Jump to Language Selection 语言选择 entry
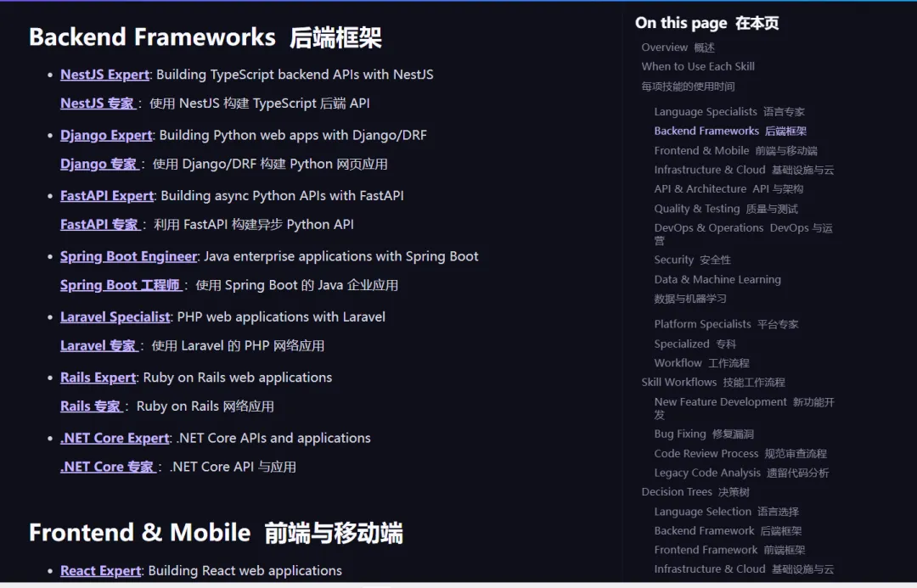Screen dimensions: 917x588 tap(726, 512)
